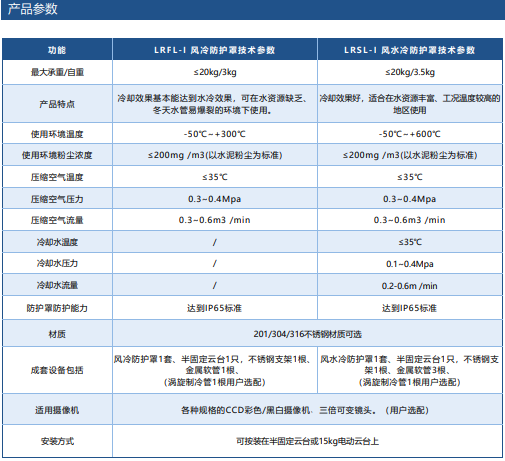Select the 0.1~0.4Mpa cooling water pressure cell
The image size is (505, 461).
click(410, 264)
